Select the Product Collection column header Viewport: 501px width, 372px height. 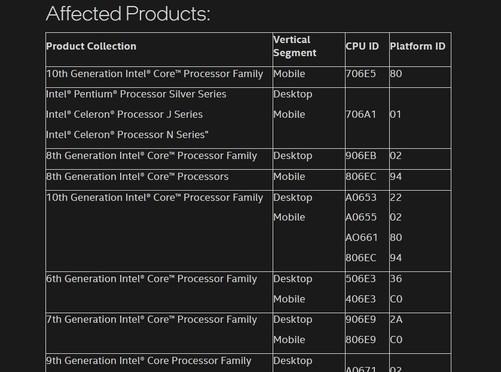tap(91, 46)
